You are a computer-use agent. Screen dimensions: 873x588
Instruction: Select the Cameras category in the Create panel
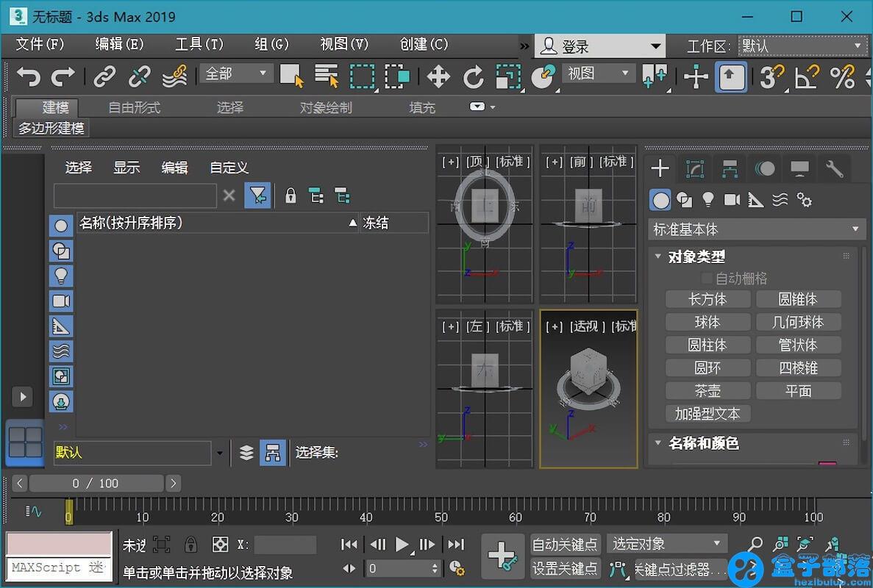coord(732,200)
